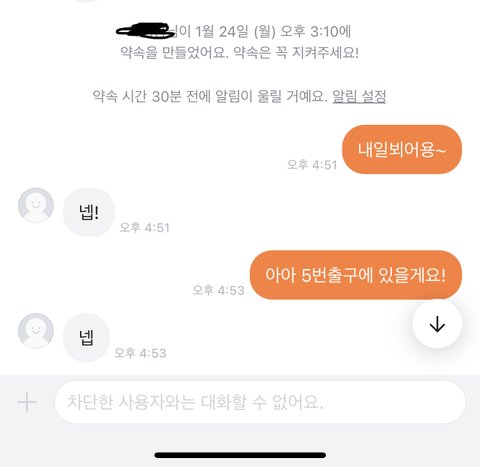Tap the blacked-out username in system notice
480x467 pixels.
point(145,29)
